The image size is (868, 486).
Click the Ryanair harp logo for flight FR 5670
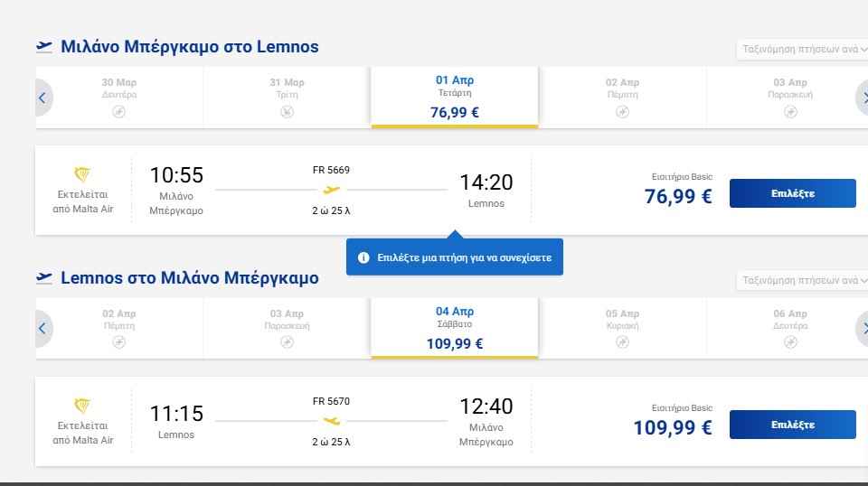coord(82,406)
